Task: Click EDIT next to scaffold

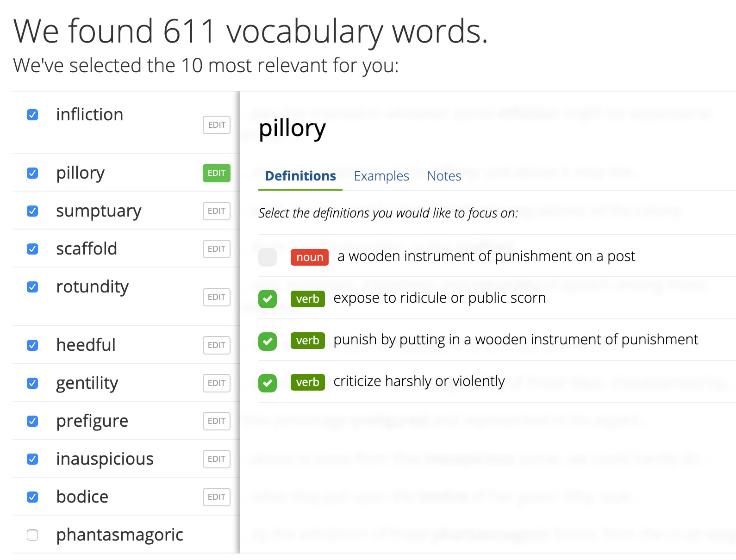Action: pos(216,249)
